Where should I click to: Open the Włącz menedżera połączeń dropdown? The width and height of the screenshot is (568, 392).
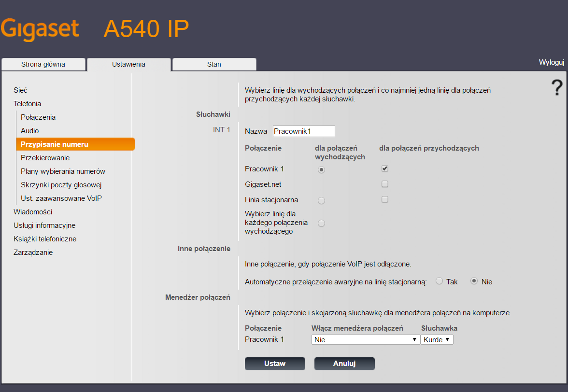click(366, 339)
